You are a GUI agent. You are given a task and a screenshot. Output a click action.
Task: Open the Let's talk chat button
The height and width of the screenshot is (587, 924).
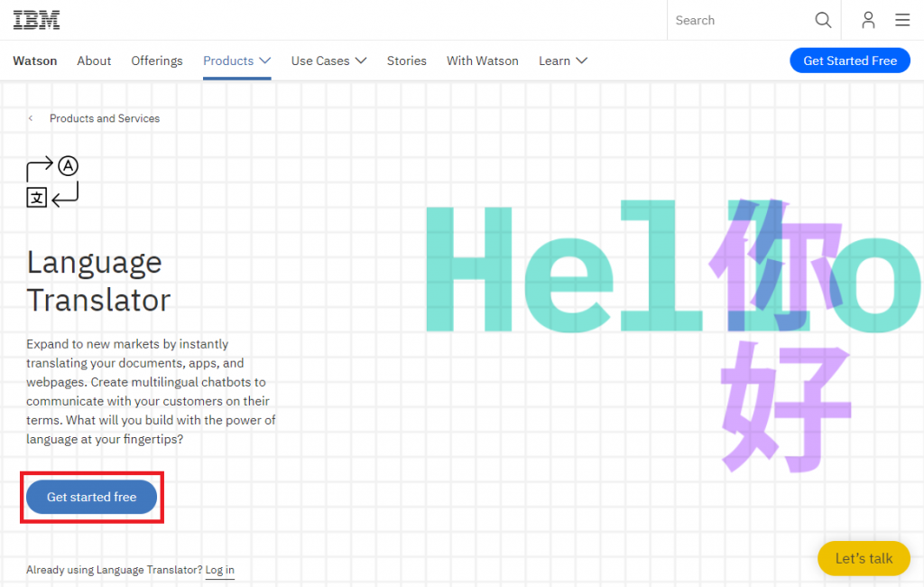(864, 558)
